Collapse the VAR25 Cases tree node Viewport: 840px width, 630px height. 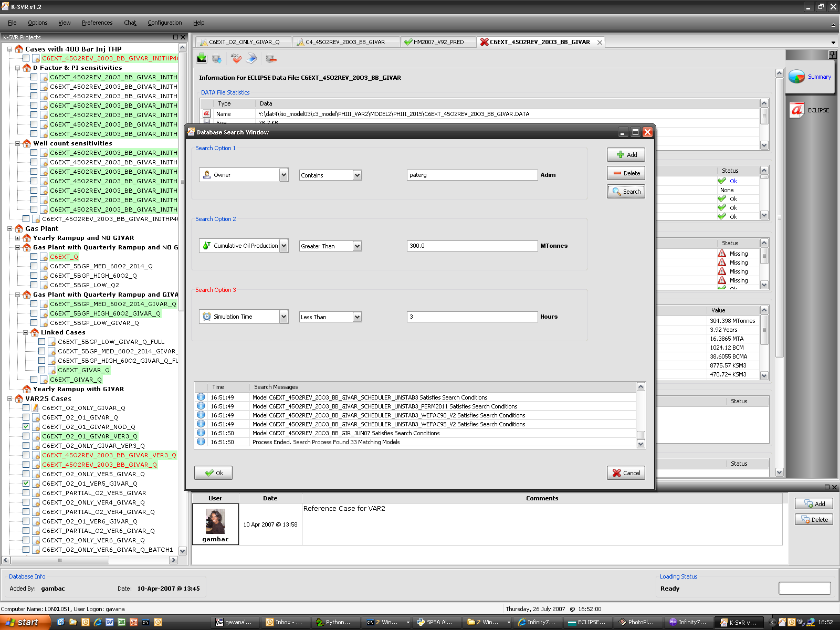click(10, 398)
